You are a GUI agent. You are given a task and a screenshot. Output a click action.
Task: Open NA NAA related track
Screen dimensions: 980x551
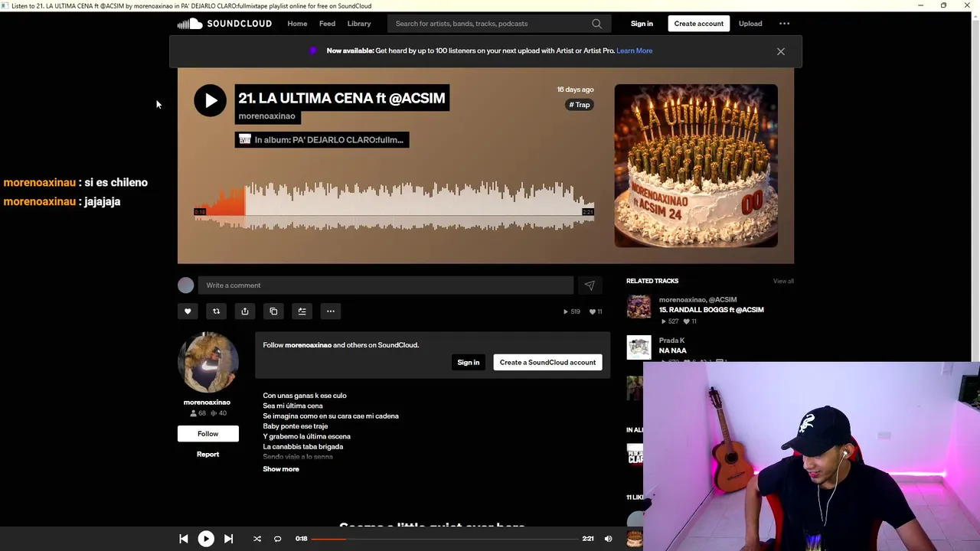click(673, 350)
